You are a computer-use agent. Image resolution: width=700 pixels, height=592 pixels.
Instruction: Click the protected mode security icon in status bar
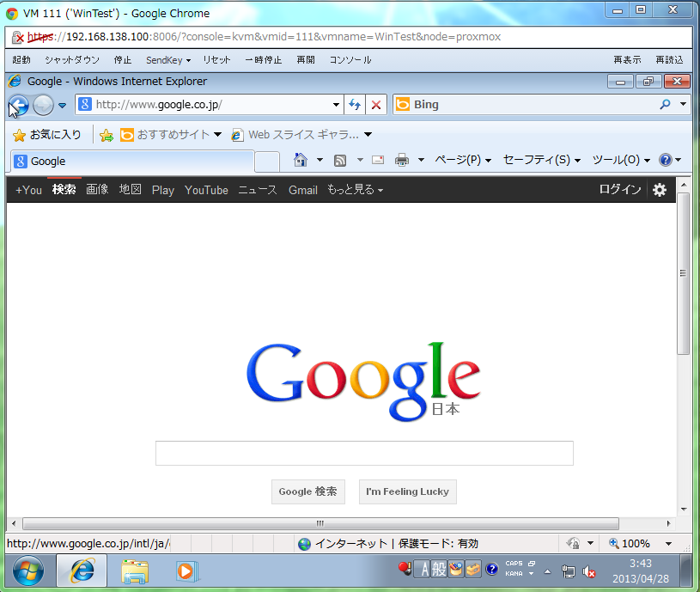tap(573, 543)
